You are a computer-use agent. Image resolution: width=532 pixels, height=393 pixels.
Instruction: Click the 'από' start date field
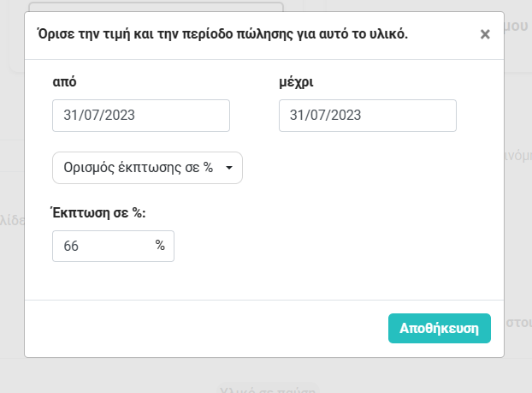141,116
